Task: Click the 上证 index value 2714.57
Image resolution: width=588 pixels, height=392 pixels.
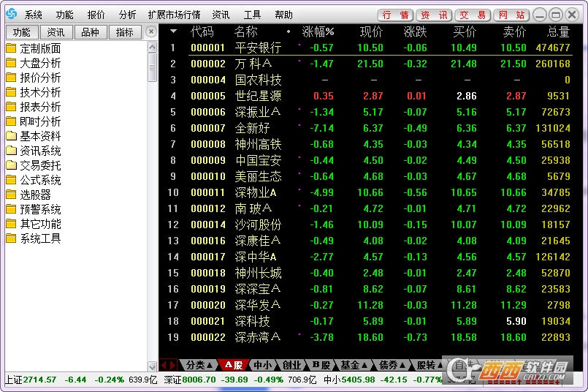Action: coord(39,380)
